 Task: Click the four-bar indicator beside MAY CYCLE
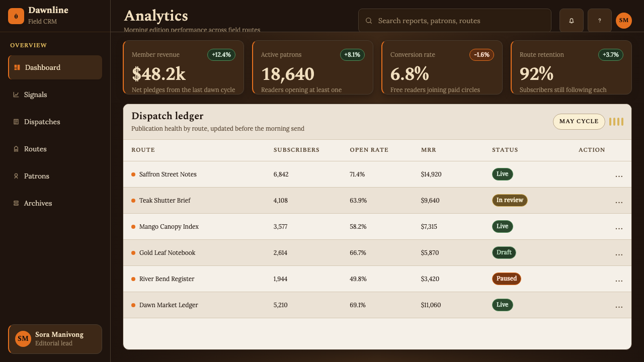(616, 122)
